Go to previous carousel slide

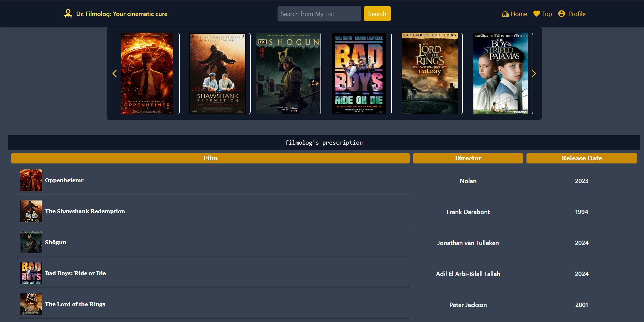(x=115, y=74)
